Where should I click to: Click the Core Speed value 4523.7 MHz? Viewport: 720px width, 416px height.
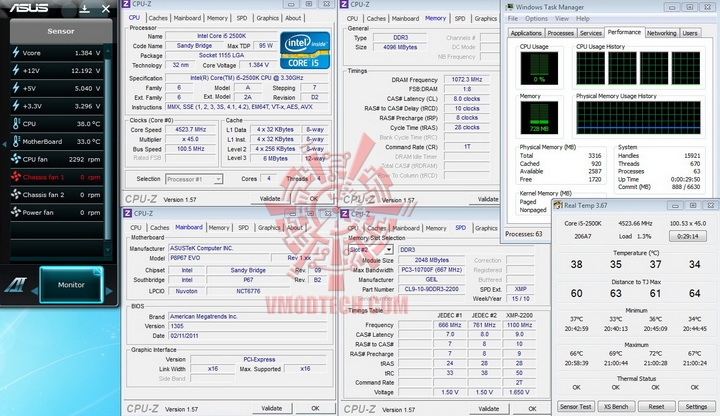pyautogui.click(x=191, y=129)
